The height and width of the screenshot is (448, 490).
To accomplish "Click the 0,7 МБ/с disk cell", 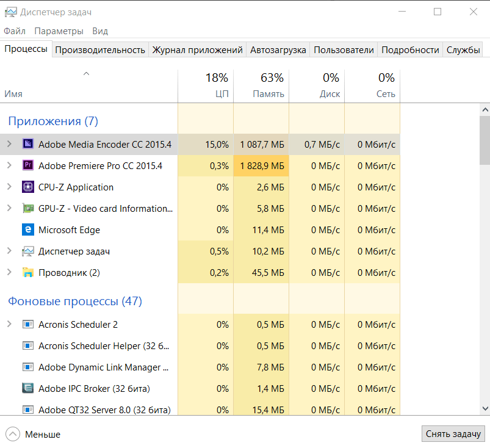I will pyautogui.click(x=317, y=145).
